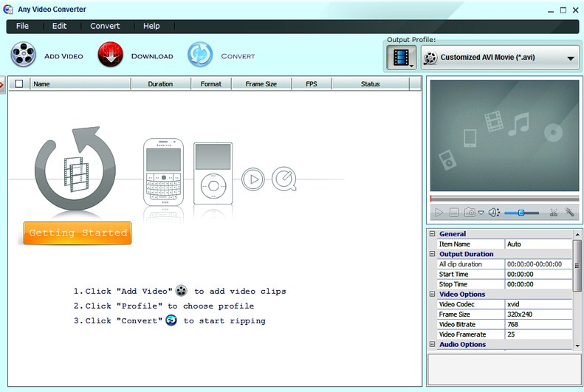Collapse the General section
584x392 pixels.
(432, 234)
